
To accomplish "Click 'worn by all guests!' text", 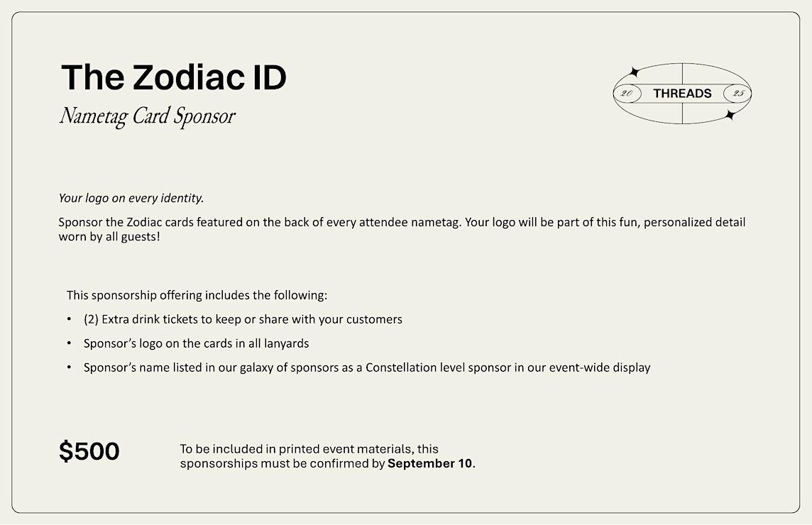I will click(109, 237).
